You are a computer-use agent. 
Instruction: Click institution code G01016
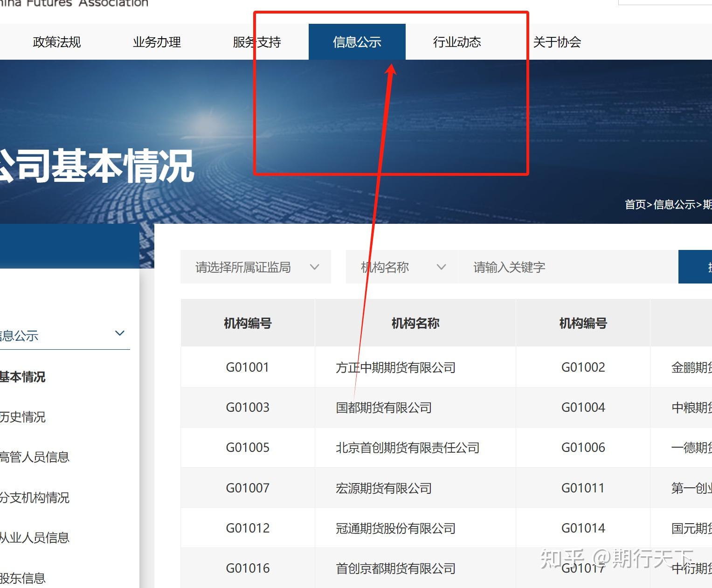[248, 568]
